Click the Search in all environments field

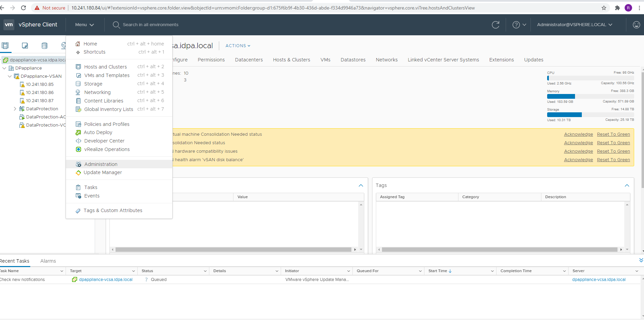[151, 24]
